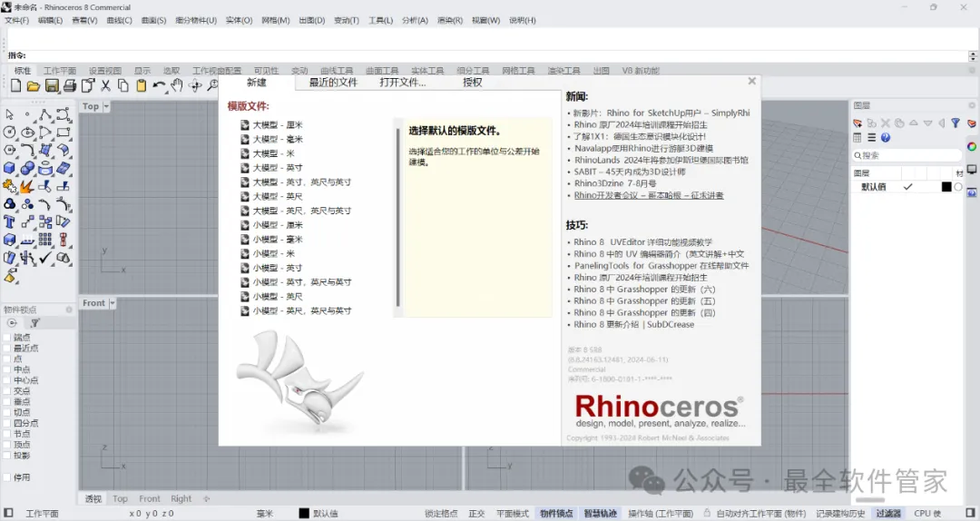Toggle 物件锁点 in the status bar
Viewport: 980px width, 521px height.
556,514
